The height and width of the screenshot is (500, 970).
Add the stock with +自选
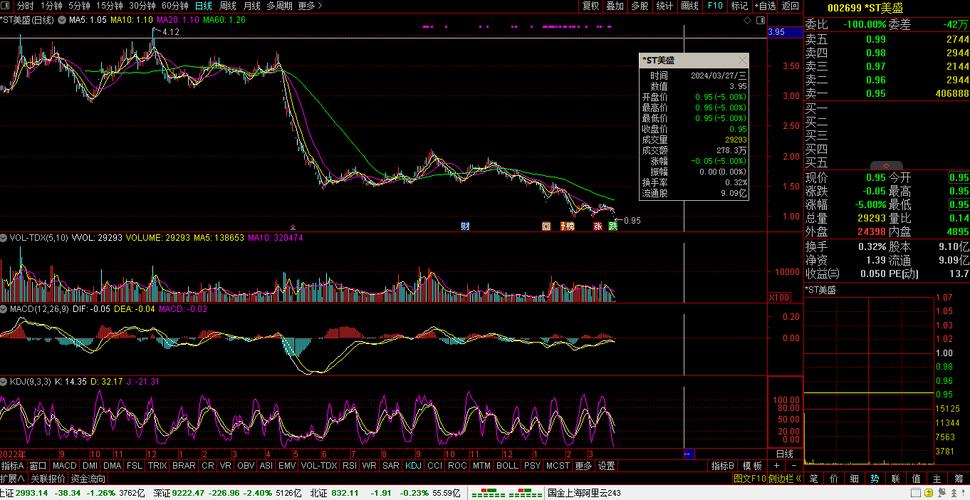(765, 6)
